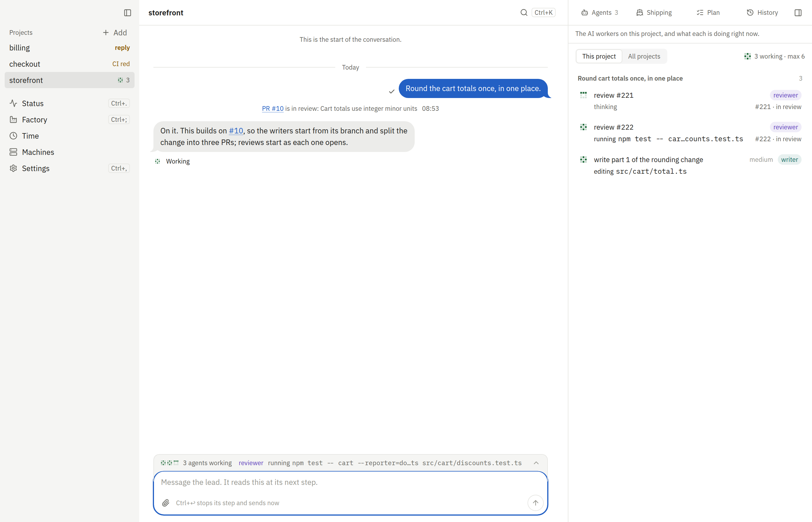The image size is (812, 522).
Task: Open the Shipping tab
Action: (654, 12)
